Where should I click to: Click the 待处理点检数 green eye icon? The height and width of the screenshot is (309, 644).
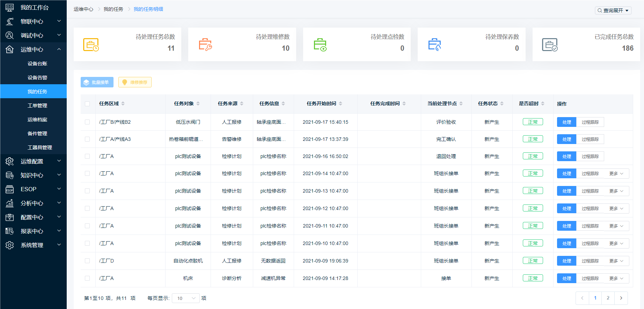tap(320, 45)
